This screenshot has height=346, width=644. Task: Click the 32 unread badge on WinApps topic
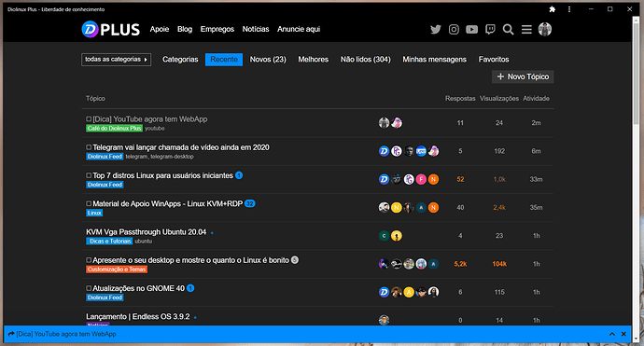[x=250, y=203]
